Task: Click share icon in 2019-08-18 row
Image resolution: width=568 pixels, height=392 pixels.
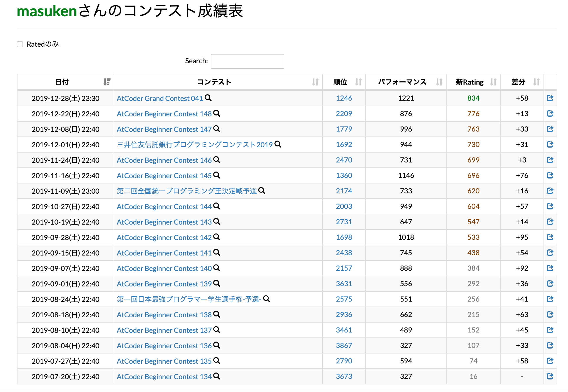Action: point(550,314)
